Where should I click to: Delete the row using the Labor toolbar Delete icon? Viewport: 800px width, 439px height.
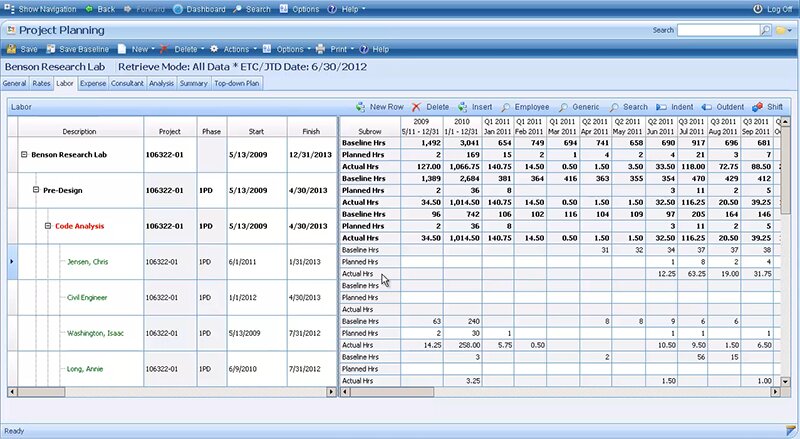(x=417, y=106)
